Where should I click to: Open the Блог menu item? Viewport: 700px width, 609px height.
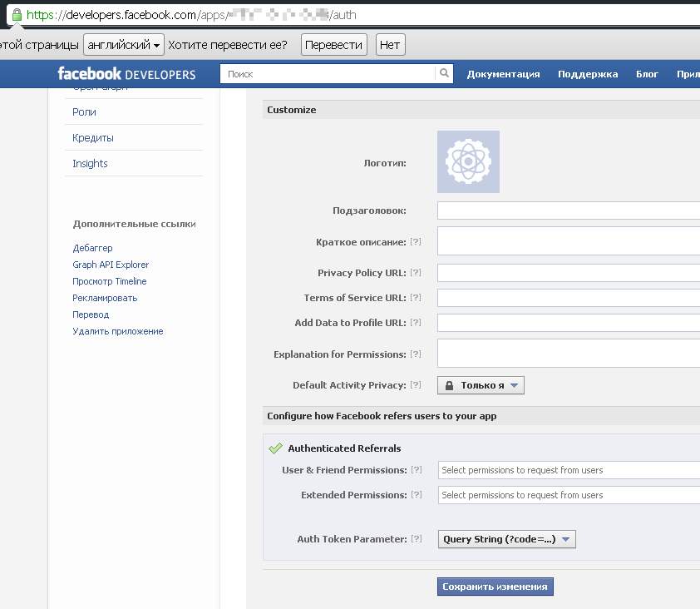647,74
